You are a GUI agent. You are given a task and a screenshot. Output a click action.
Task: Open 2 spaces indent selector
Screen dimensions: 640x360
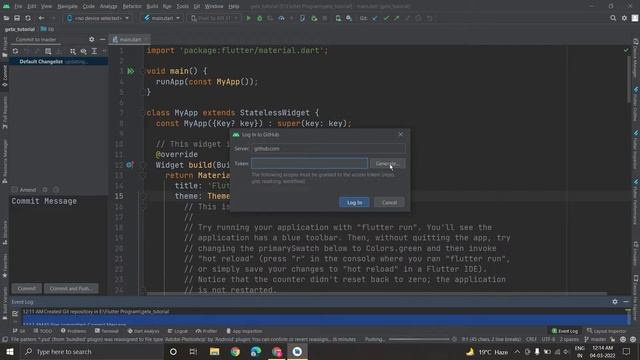click(x=569, y=339)
